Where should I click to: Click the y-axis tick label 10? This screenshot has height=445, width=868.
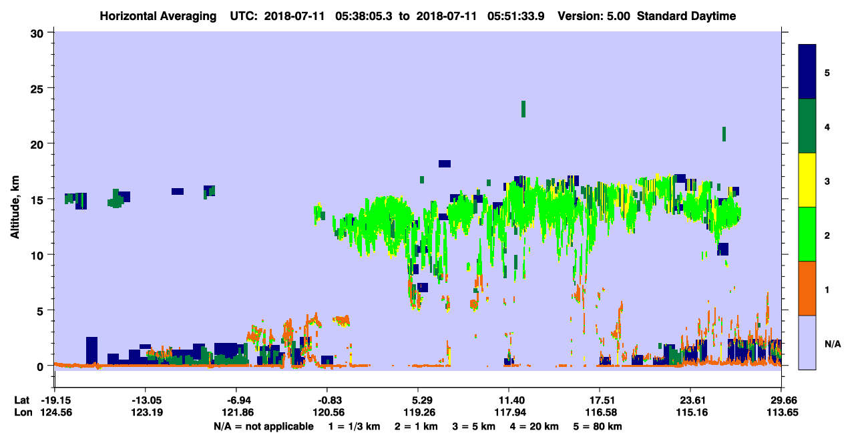tap(39, 255)
